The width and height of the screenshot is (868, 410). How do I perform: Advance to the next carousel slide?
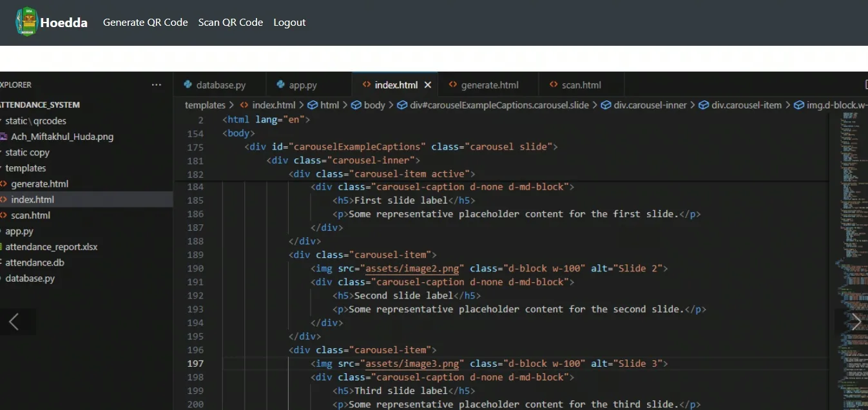pos(856,322)
